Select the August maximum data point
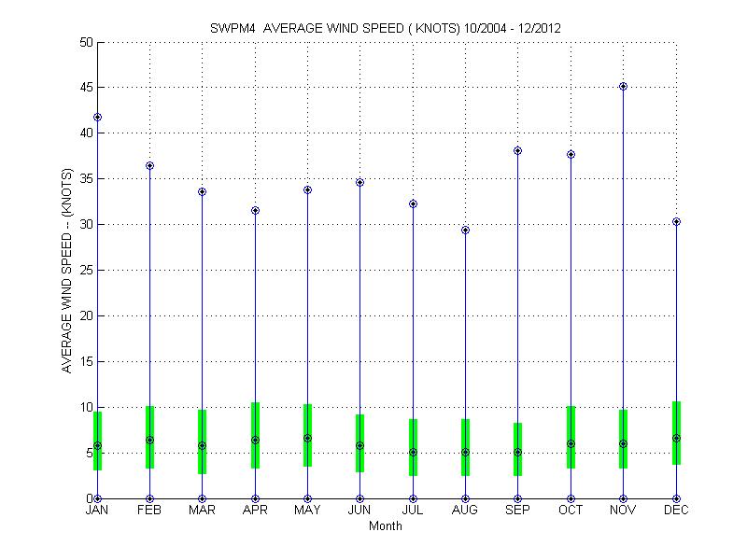Viewport: 747px width, 560px height. (x=465, y=230)
